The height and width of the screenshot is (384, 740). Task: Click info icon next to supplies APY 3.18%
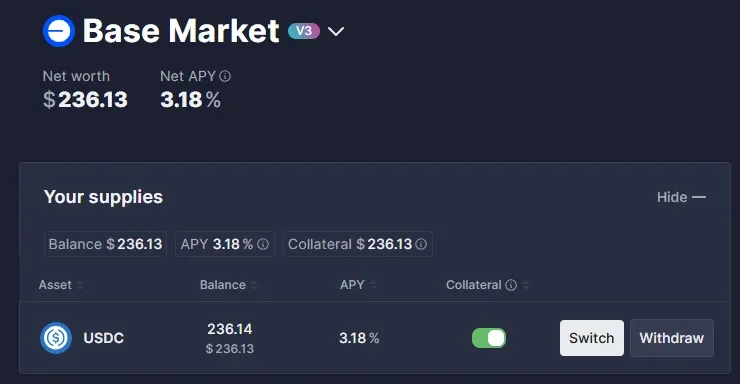point(263,244)
